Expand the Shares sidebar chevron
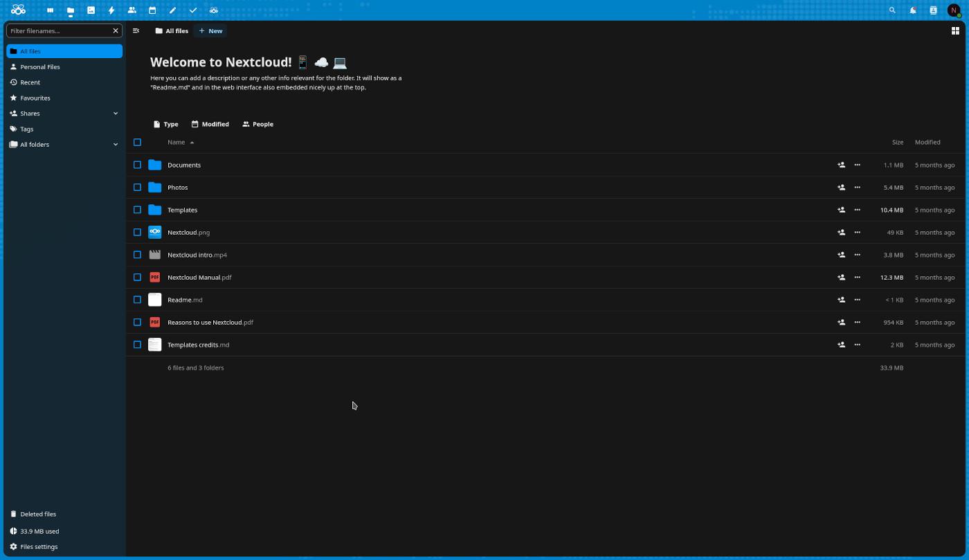Image resolution: width=969 pixels, height=560 pixels. point(116,114)
